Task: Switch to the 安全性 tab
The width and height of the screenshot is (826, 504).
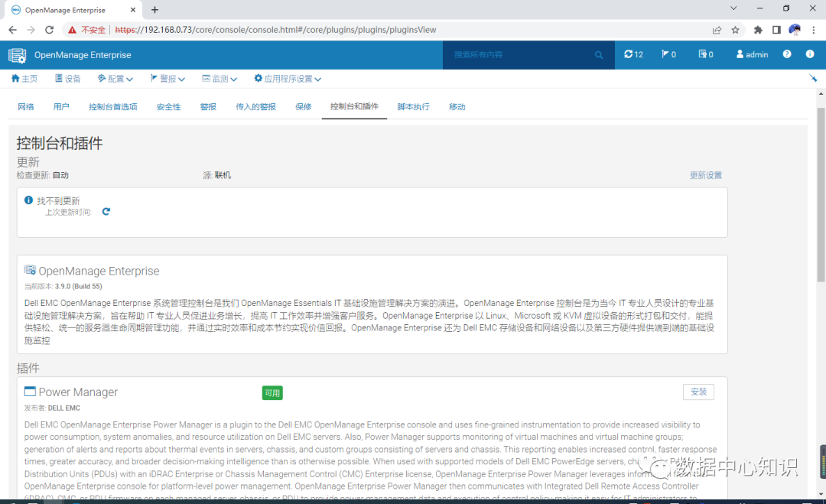Action: pyautogui.click(x=168, y=106)
